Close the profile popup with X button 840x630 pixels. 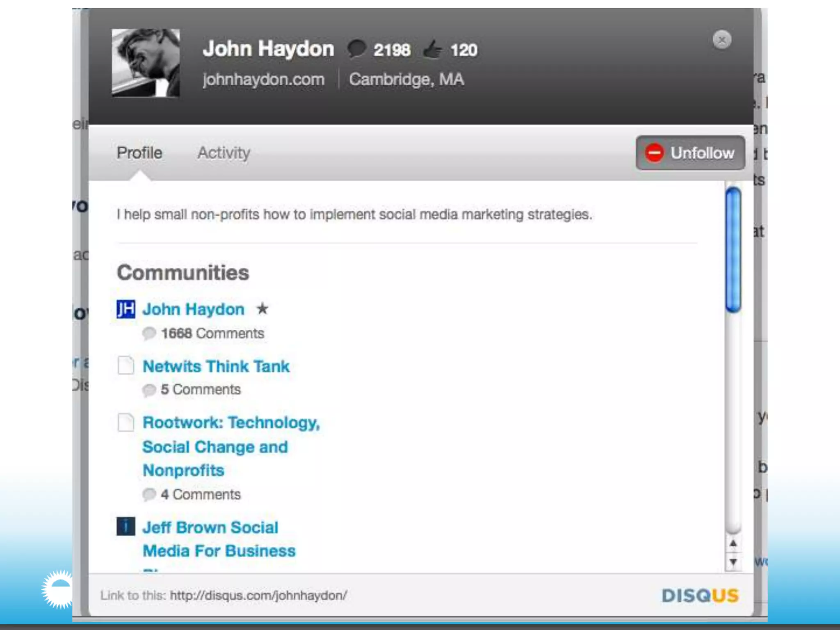click(721, 40)
